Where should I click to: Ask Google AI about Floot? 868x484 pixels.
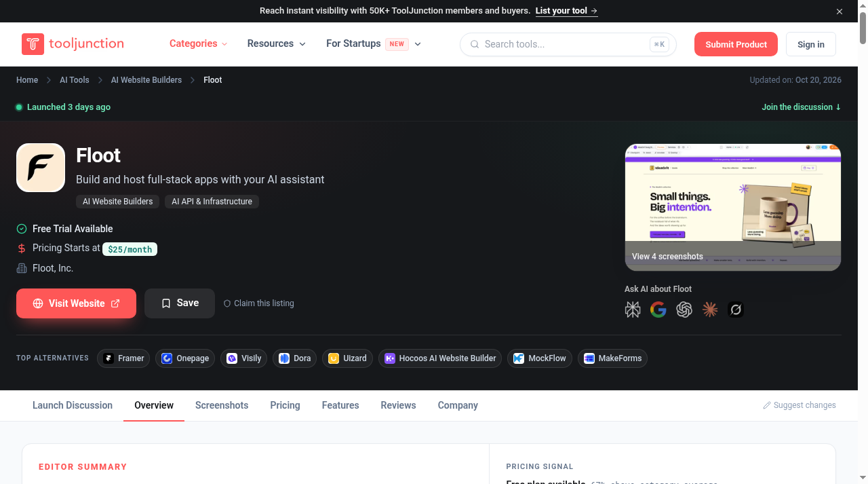click(658, 310)
